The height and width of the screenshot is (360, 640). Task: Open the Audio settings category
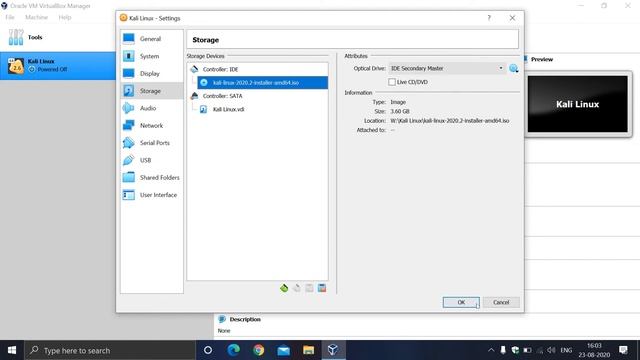click(x=151, y=108)
